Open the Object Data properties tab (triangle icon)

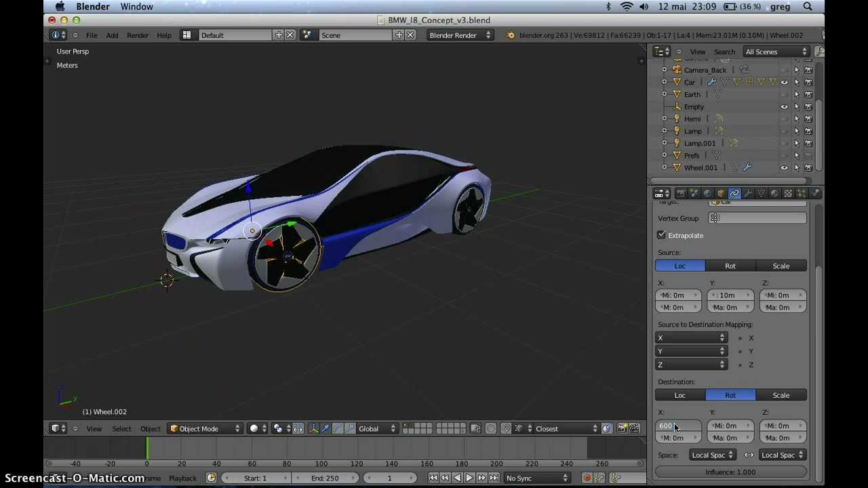tap(761, 194)
